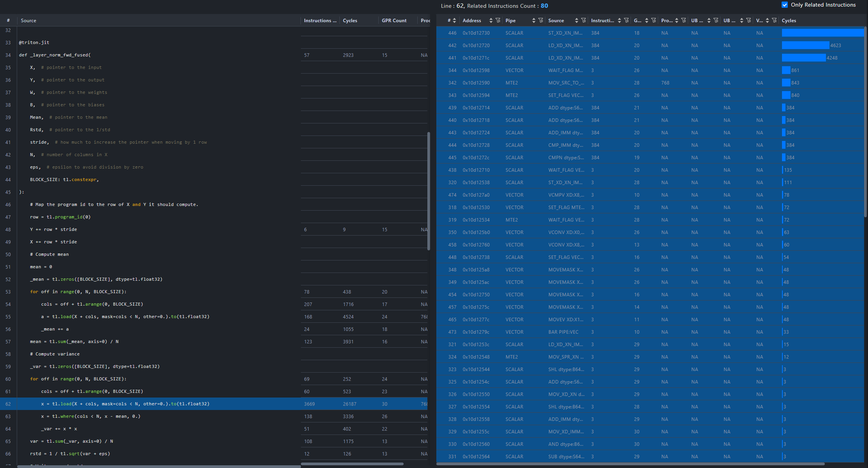Viewport: 868px width, 468px height.
Task: Select line 33 @triton.jit decorator
Action: pos(214,42)
